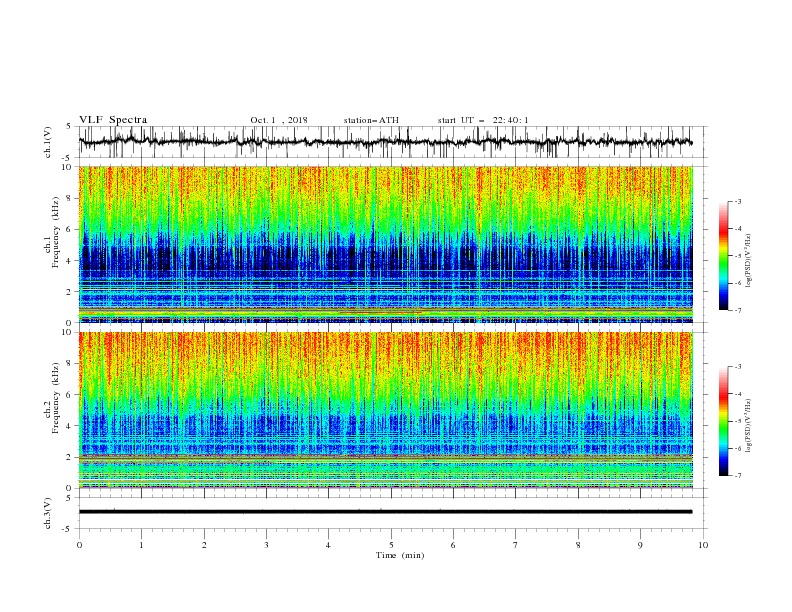Screen dimensions: 792x612
Task: Click the "station=ATH" header label
Action: point(371,120)
